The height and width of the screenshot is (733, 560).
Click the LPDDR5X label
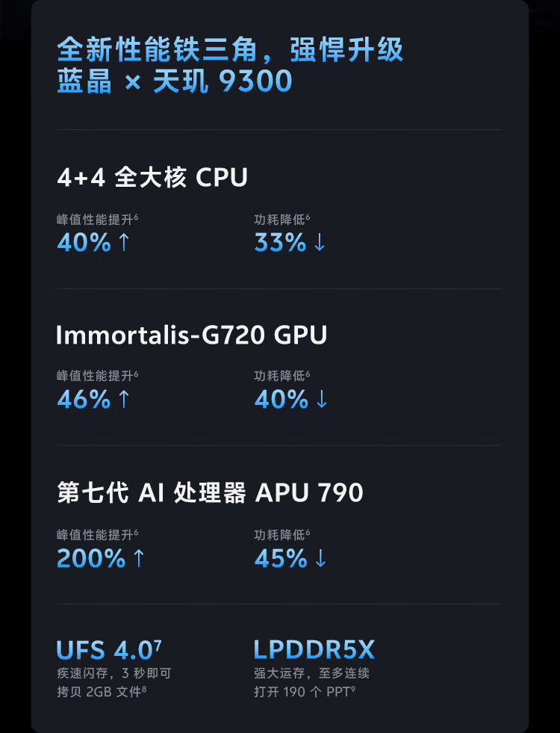314,649
